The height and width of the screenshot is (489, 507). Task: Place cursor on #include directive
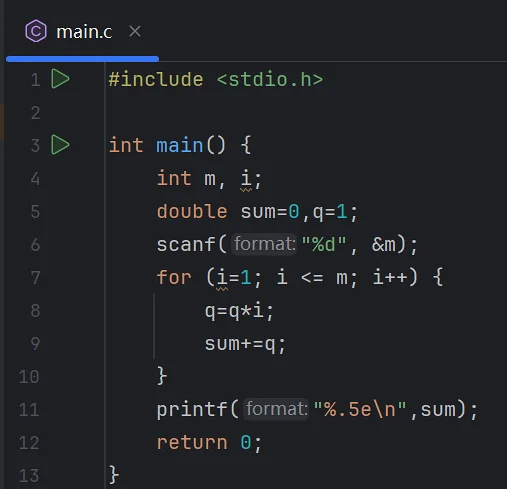(156, 79)
